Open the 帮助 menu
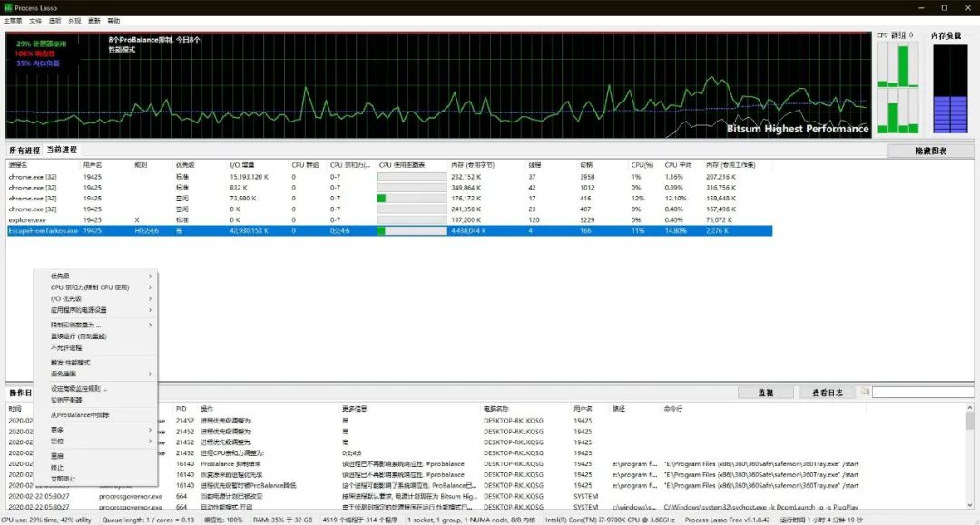The width and height of the screenshot is (980, 525). point(113,21)
